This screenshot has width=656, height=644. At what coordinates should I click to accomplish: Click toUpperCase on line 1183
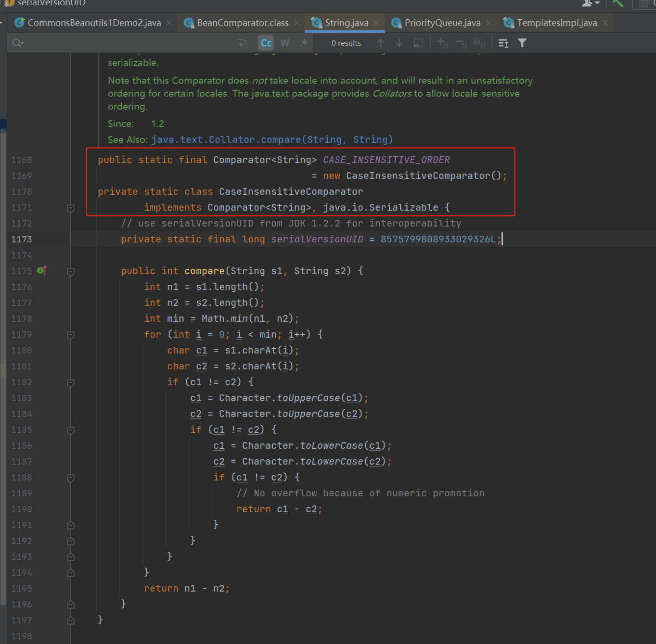[309, 398]
